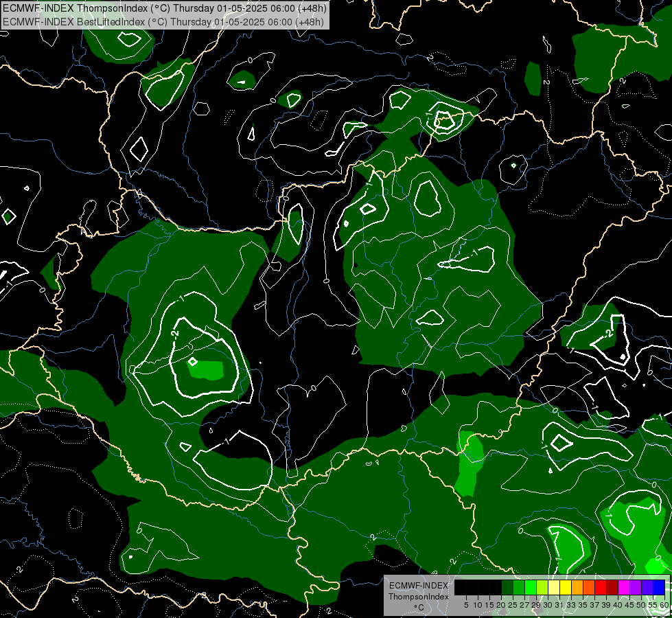
Task: Pick the dark red 39–40 legend swatch
Action: coord(612,587)
